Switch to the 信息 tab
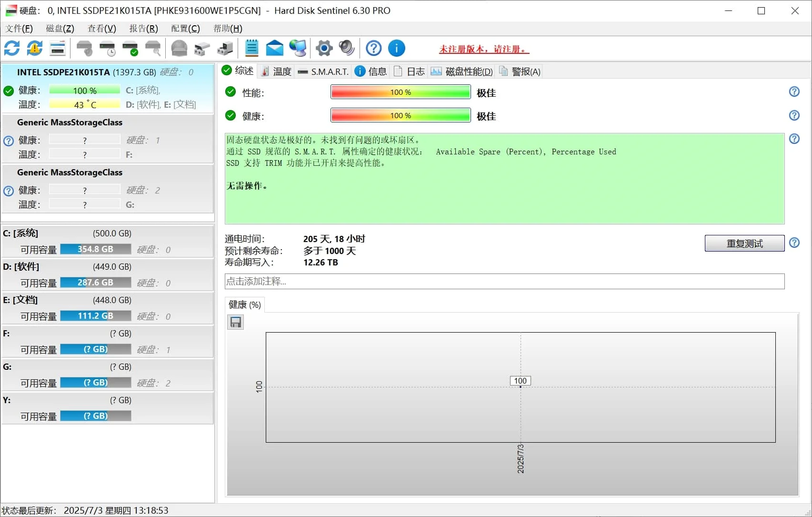The image size is (812, 517). click(x=371, y=71)
